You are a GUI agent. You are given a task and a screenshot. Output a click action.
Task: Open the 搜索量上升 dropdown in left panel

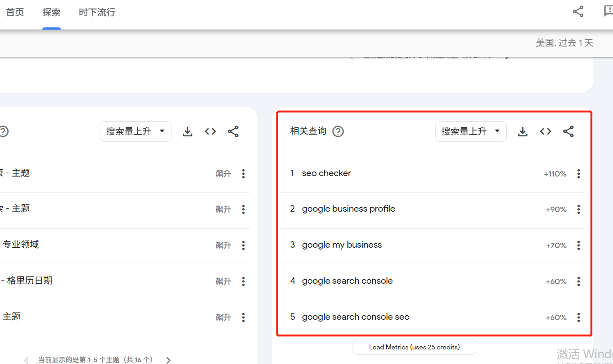point(135,131)
